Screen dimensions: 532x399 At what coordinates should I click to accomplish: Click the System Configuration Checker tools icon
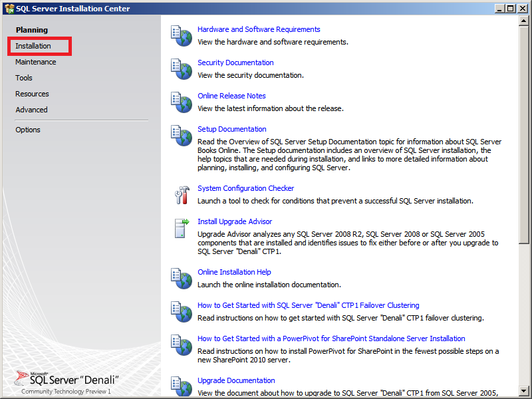pos(182,195)
